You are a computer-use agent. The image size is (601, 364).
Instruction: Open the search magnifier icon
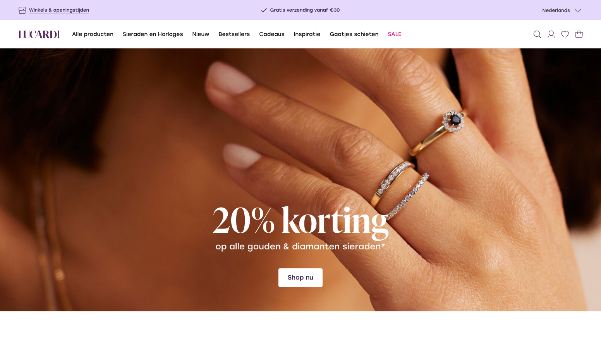pos(537,34)
